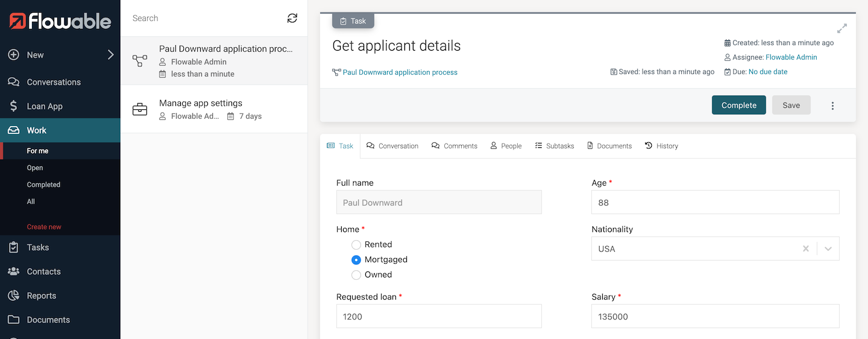
Task: Go to Reports in the sidebar
Action: (41, 296)
